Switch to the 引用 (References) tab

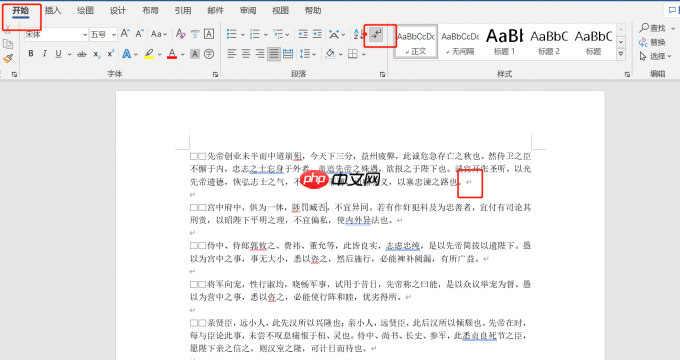pyautogui.click(x=183, y=10)
